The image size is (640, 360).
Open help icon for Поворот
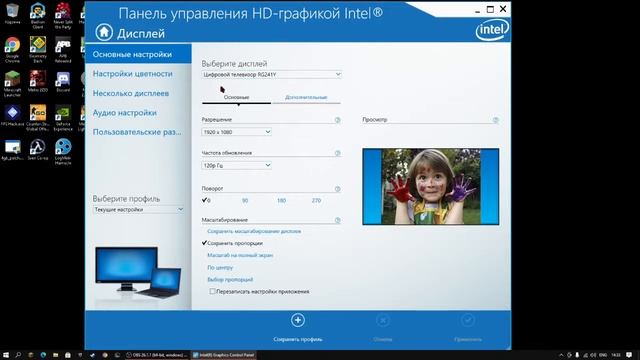(337, 189)
